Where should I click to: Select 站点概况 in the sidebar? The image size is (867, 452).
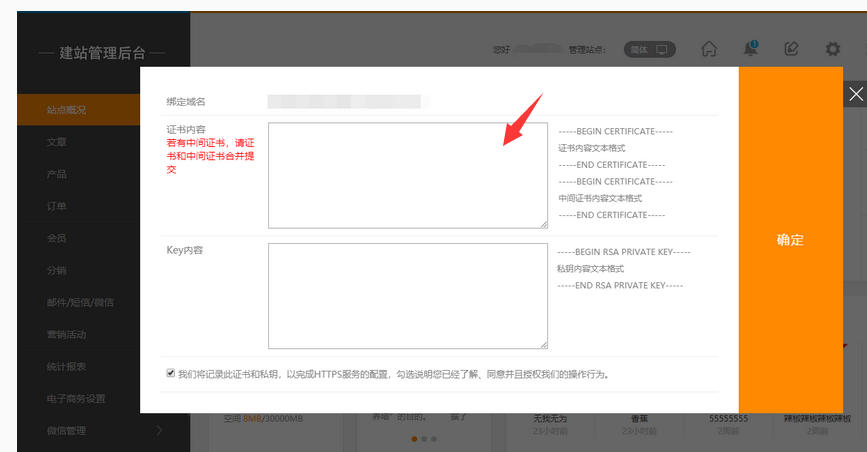(x=66, y=110)
